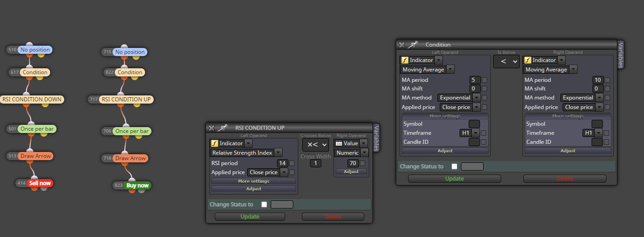Viewport: 644px width, 237px height.
Task: Close the Condition panel with X
Action: coord(401,45)
